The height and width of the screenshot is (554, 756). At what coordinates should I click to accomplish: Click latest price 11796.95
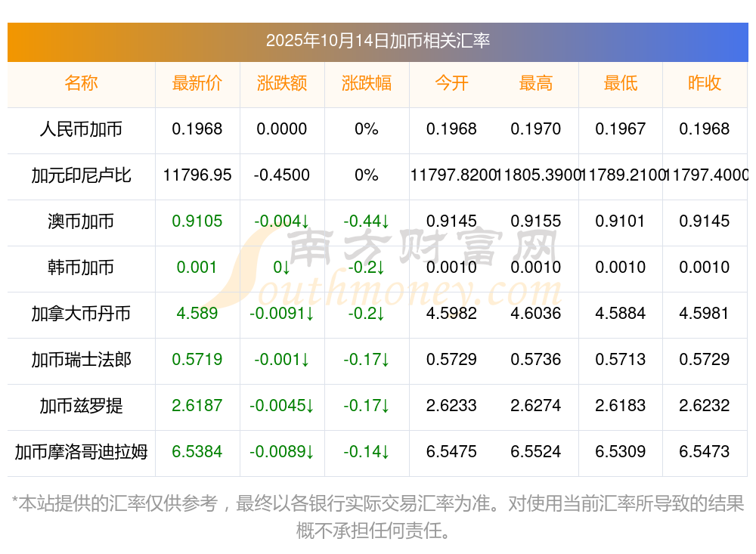[197, 175]
